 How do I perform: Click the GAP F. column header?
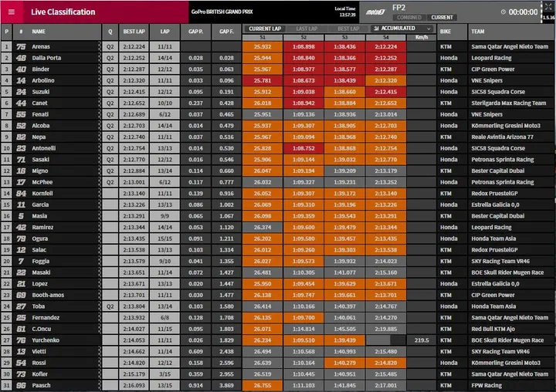coord(226,32)
